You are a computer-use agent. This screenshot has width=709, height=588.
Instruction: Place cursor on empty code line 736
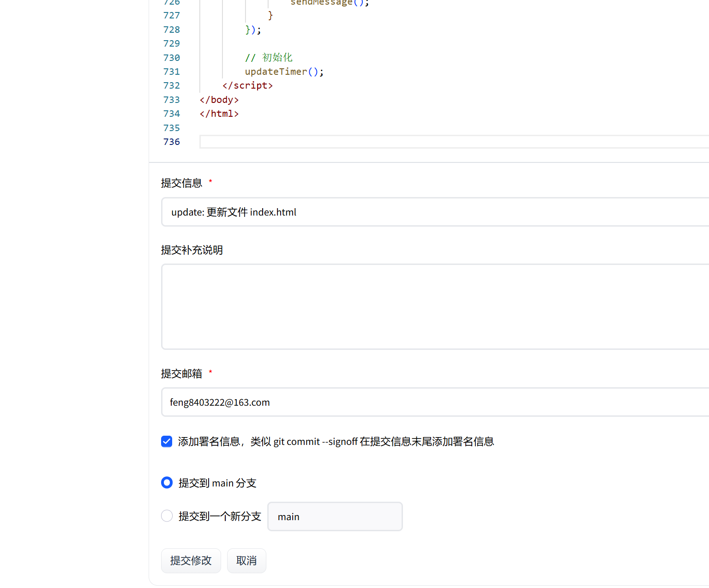point(454,142)
